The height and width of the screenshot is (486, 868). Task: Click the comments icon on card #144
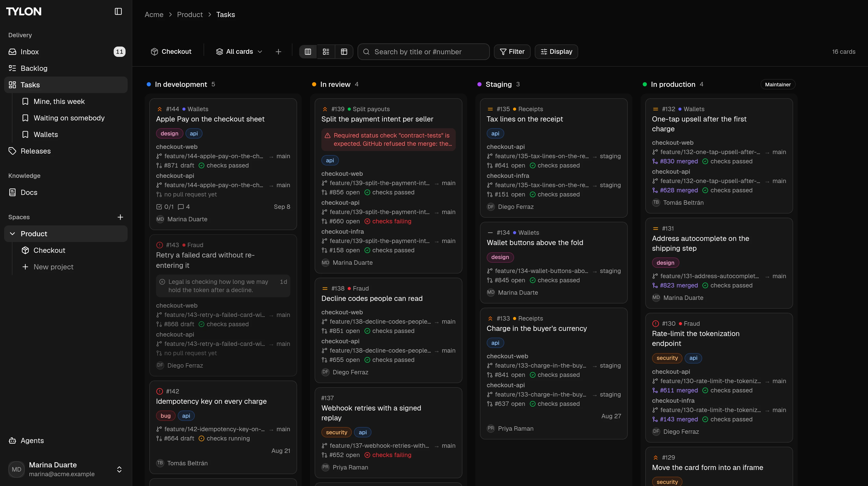pyautogui.click(x=181, y=207)
